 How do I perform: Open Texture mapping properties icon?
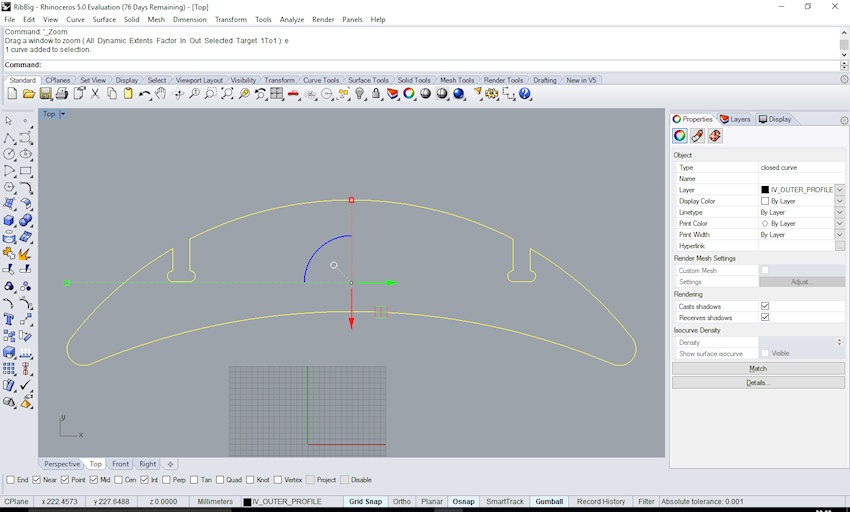click(x=715, y=136)
